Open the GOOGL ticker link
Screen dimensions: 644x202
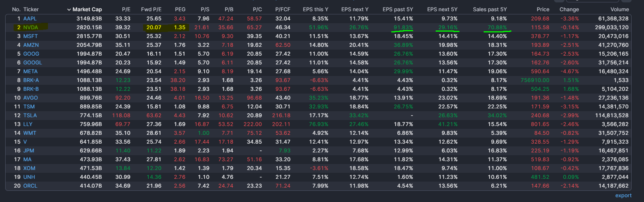coord(32,62)
